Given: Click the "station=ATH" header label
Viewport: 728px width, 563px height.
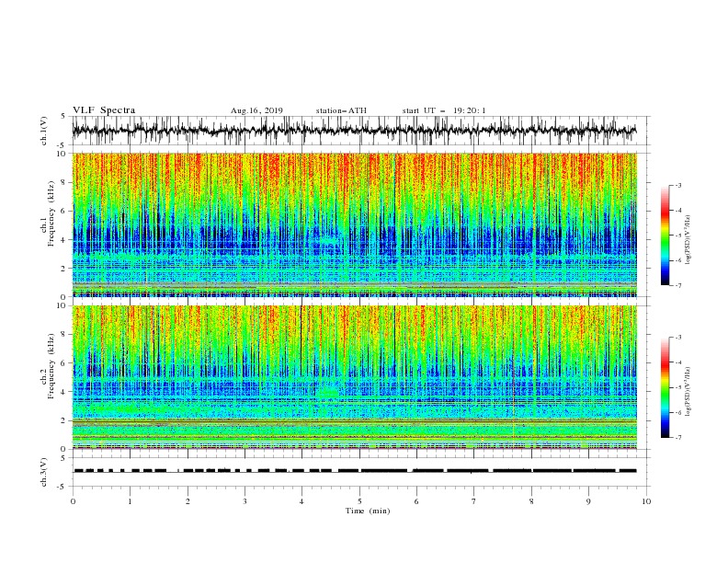Looking at the screenshot, I should click(341, 110).
